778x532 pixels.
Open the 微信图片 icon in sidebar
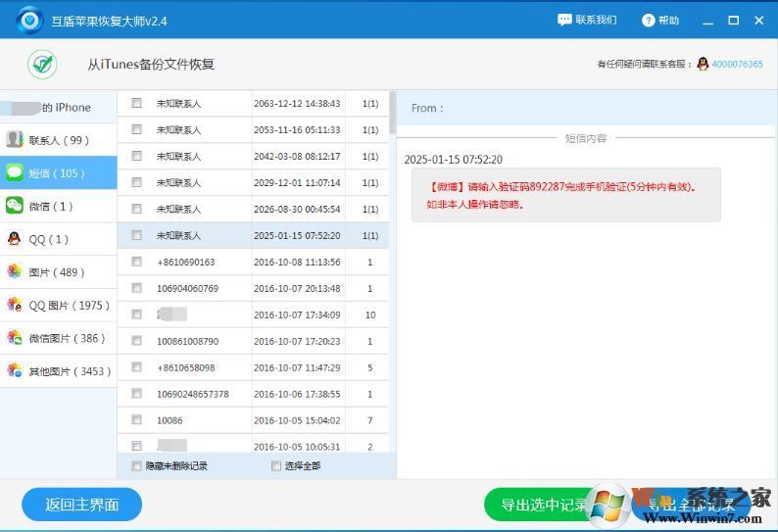15,338
